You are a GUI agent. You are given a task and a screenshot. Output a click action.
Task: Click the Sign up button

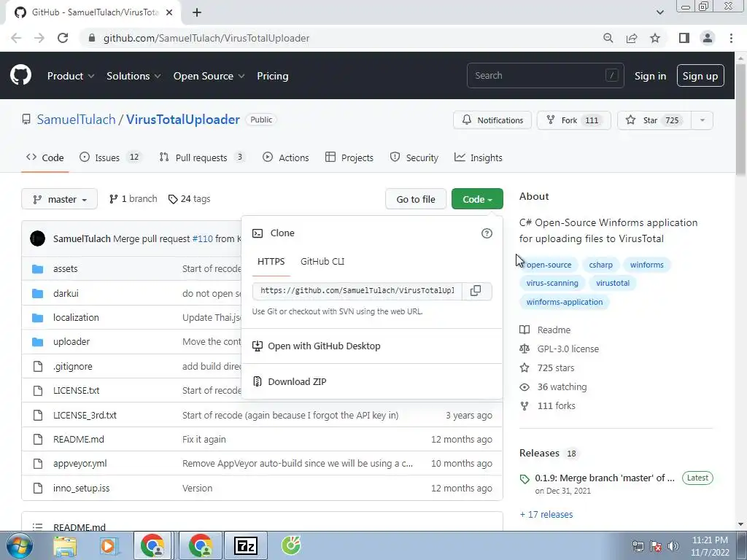tap(700, 76)
